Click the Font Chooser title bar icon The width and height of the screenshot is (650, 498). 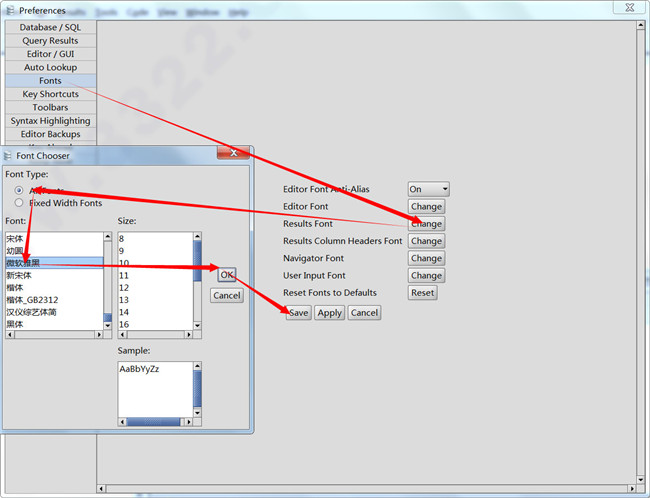click(7, 156)
